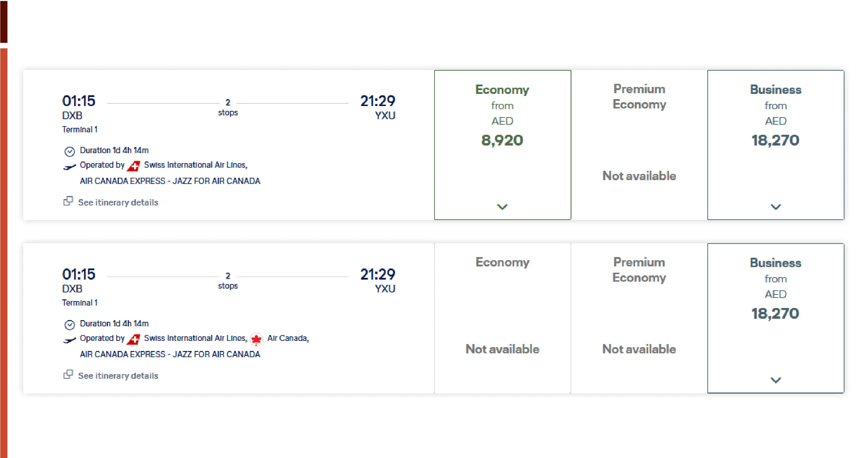Click the Air Canada maple leaf logo

point(256,340)
